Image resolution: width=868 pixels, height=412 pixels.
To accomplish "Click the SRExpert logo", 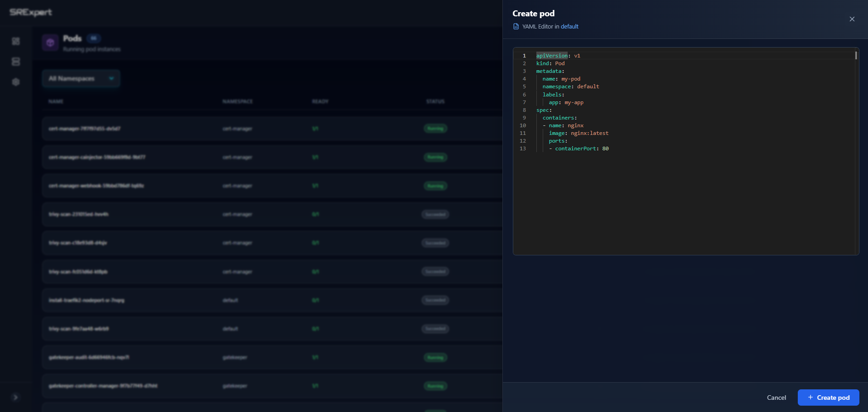I will coord(30,12).
